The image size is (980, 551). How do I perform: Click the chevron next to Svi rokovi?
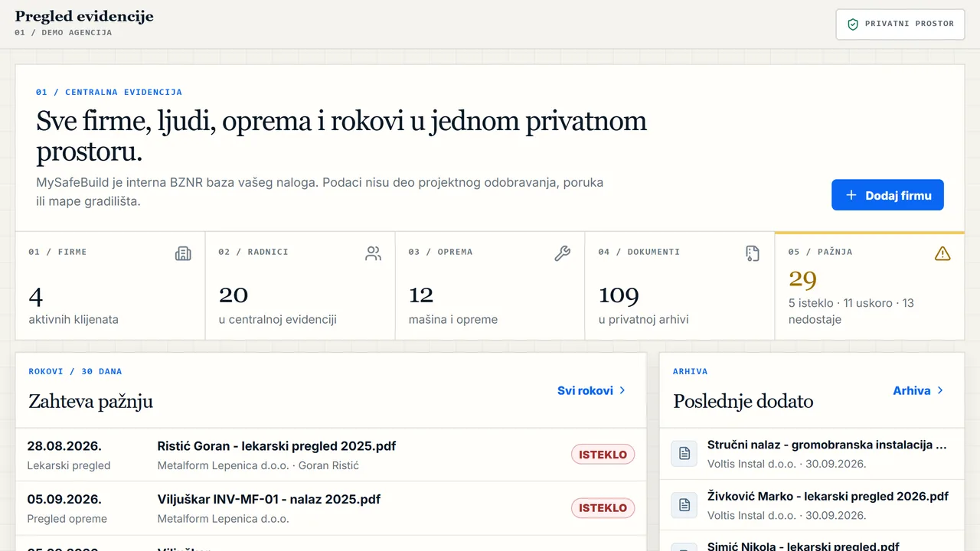[x=622, y=390]
